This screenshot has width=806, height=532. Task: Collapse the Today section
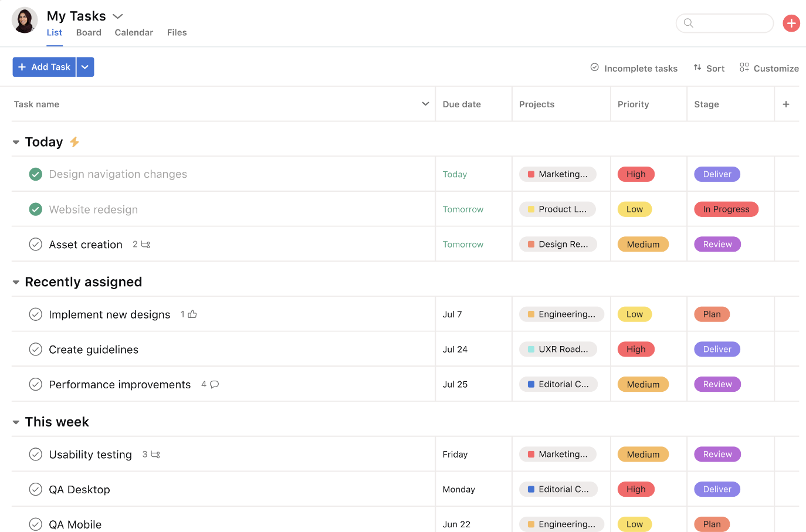tap(16, 143)
